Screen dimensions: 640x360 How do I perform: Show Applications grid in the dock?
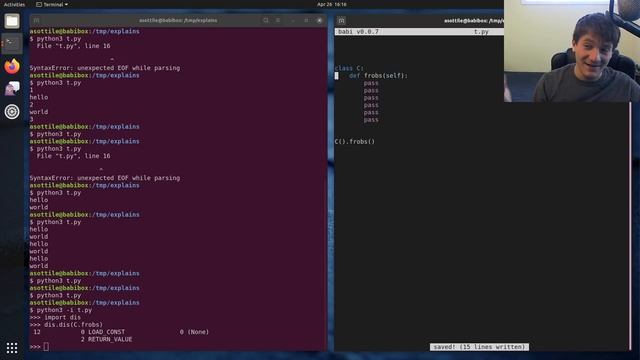(x=12, y=348)
